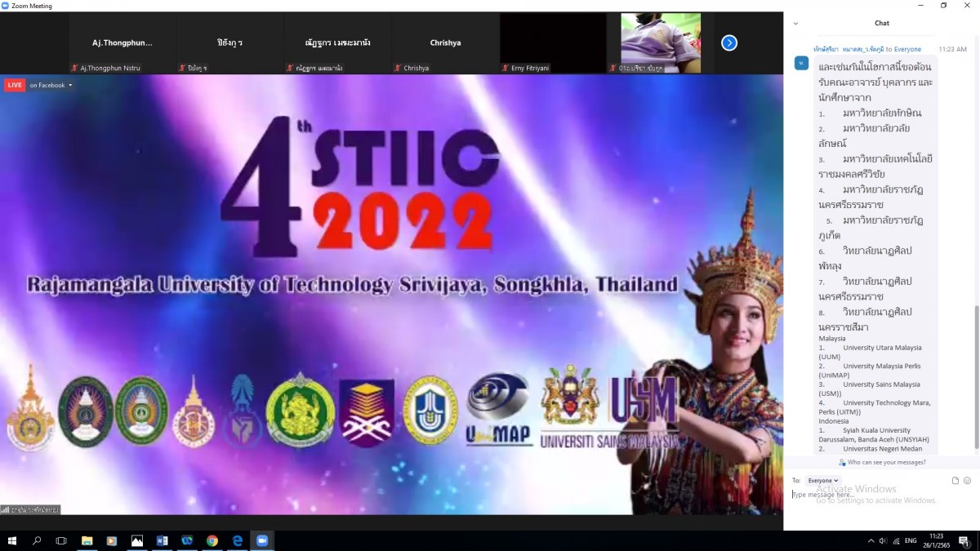Click the sender avatar in the chat message
This screenshot has width=980, height=551.
click(x=801, y=63)
